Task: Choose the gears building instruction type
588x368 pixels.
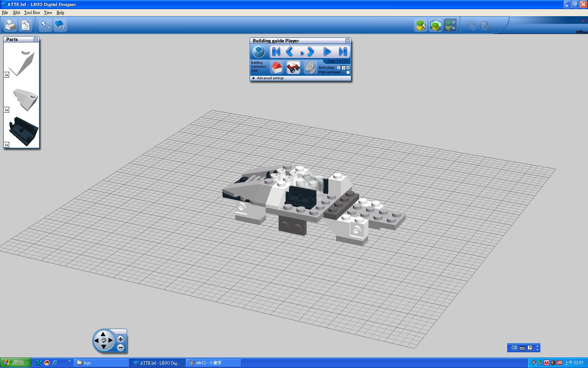Action: 310,67
